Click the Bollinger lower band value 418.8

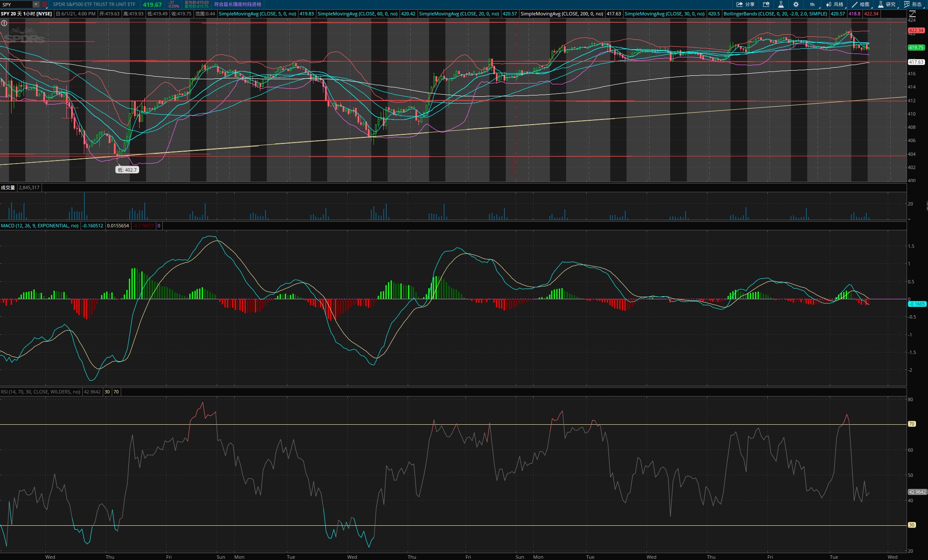pyautogui.click(x=854, y=14)
